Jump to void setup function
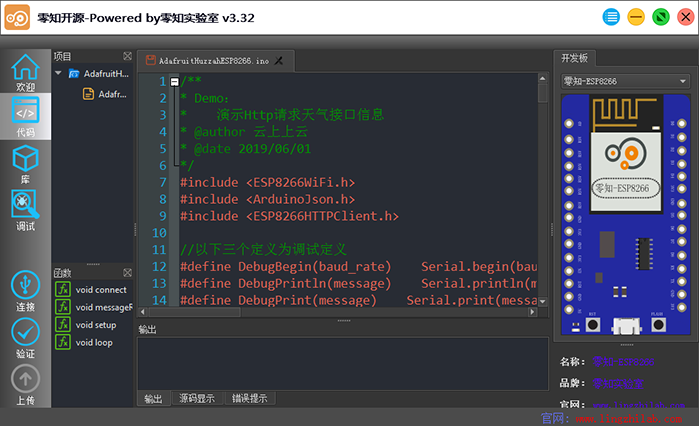This screenshot has height=426, width=699. [96, 325]
